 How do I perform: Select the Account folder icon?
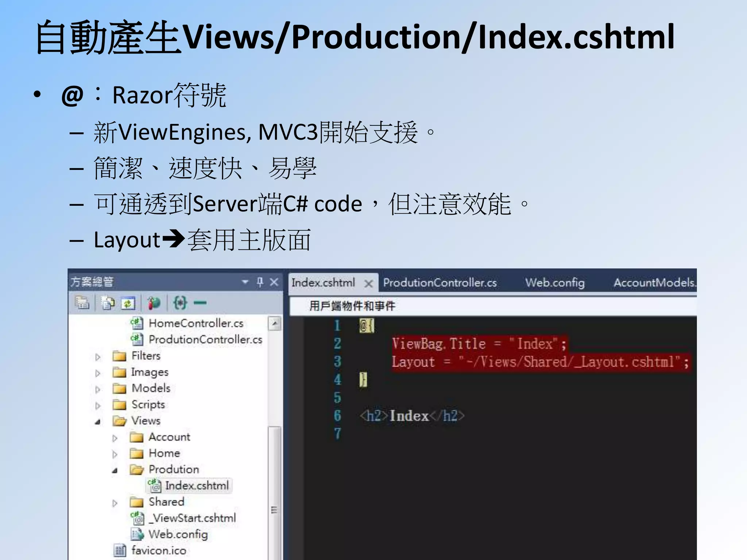[137, 437]
